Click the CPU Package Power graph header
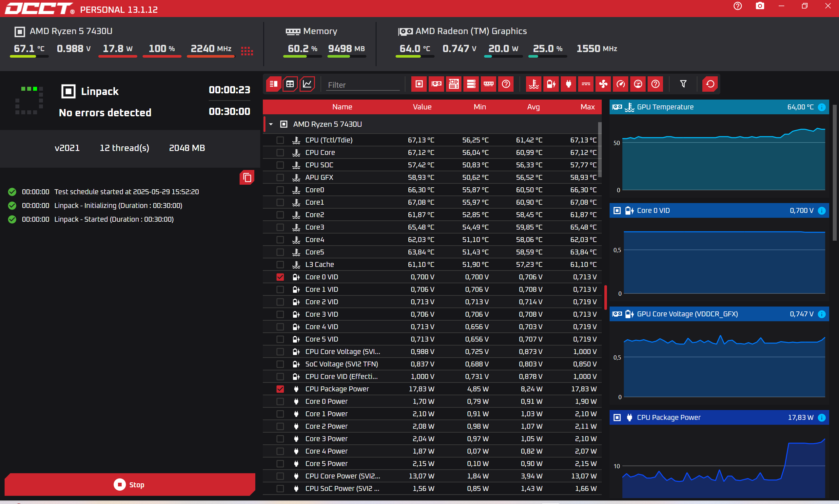 [719, 418]
